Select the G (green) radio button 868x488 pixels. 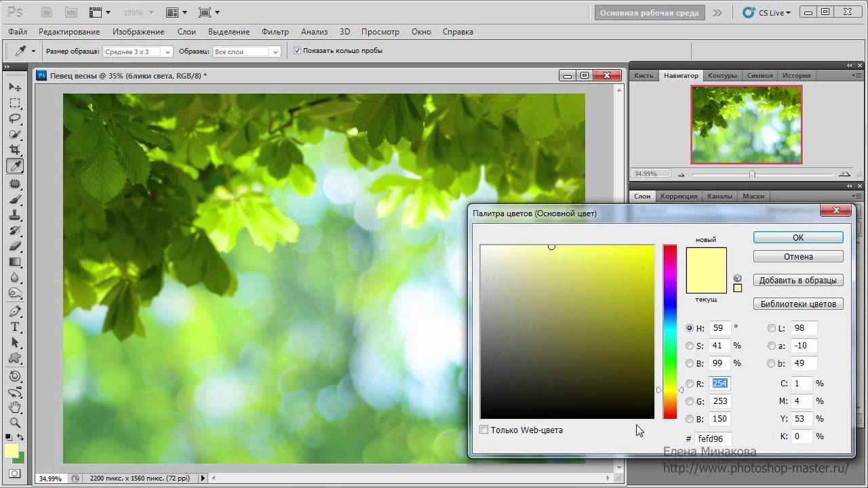pyautogui.click(x=690, y=401)
